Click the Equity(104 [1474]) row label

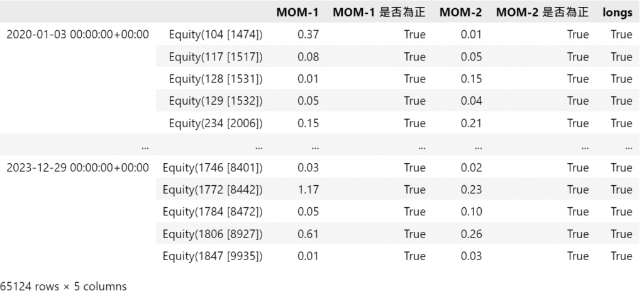coord(216,35)
